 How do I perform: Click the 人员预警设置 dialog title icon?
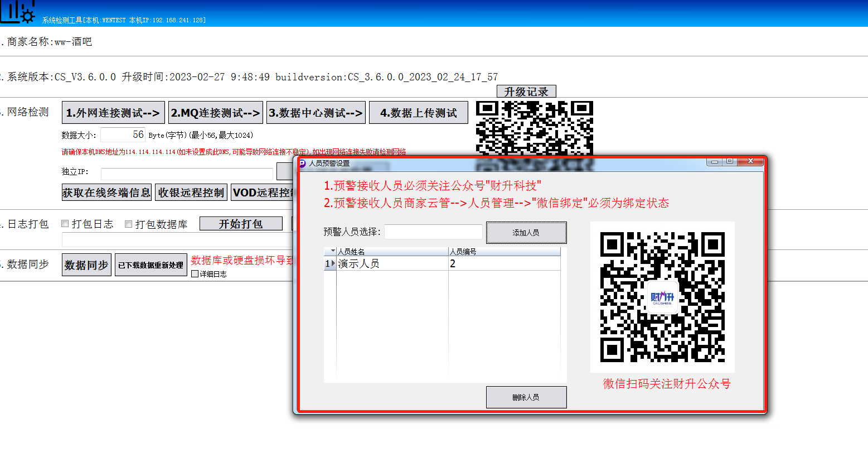pos(302,163)
